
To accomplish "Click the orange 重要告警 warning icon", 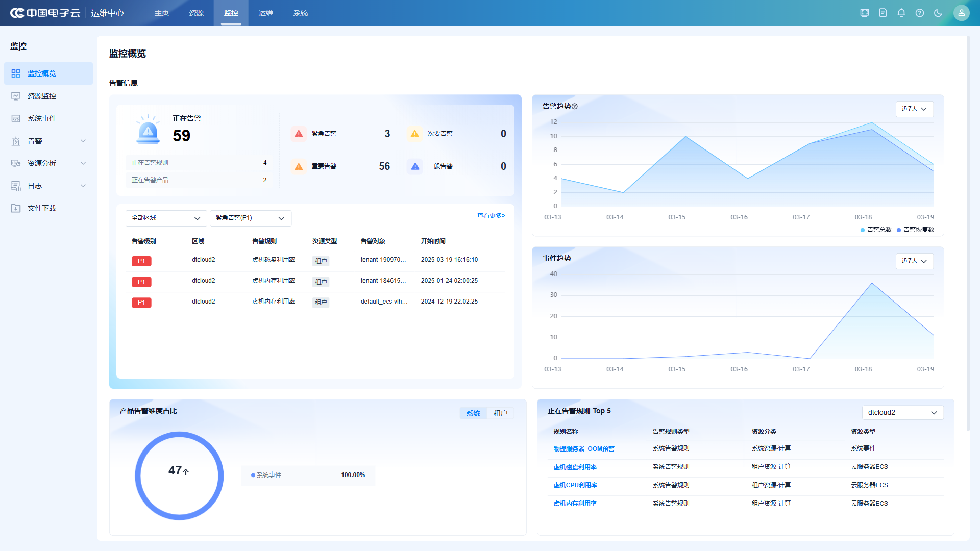I will (x=299, y=166).
